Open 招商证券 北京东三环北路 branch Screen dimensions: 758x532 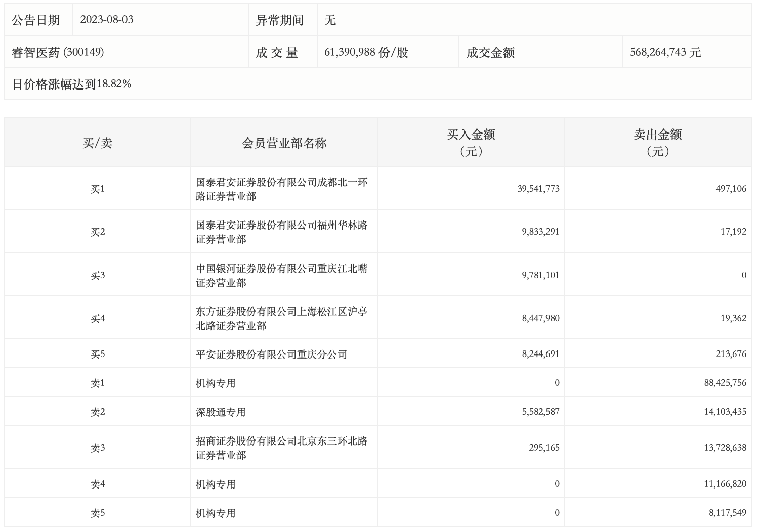(x=281, y=448)
